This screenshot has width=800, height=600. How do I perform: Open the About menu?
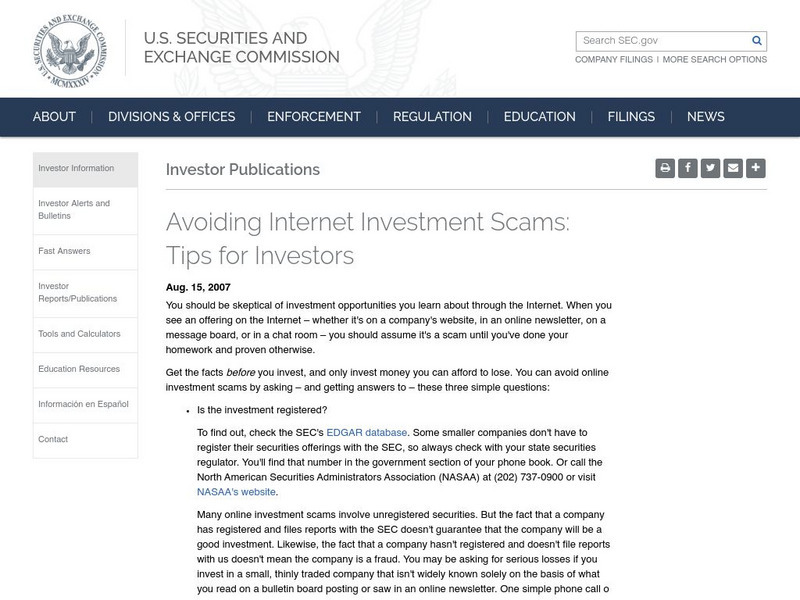point(54,117)
